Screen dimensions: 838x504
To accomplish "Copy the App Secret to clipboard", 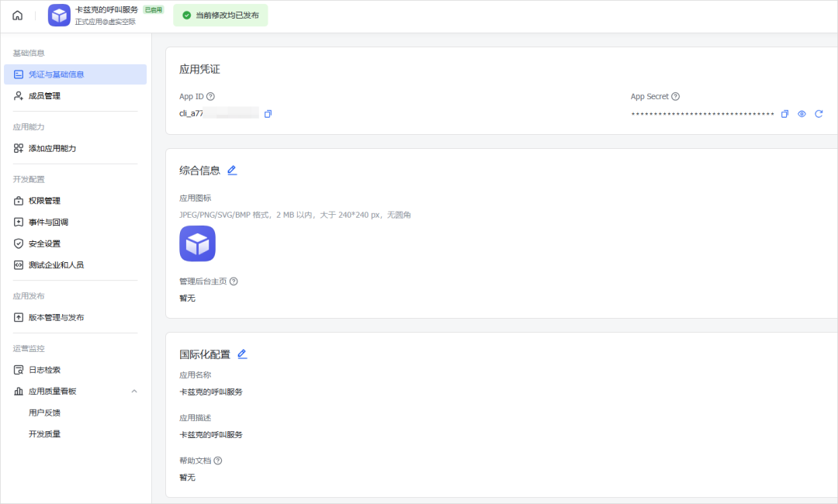I will tap(784, 114).
